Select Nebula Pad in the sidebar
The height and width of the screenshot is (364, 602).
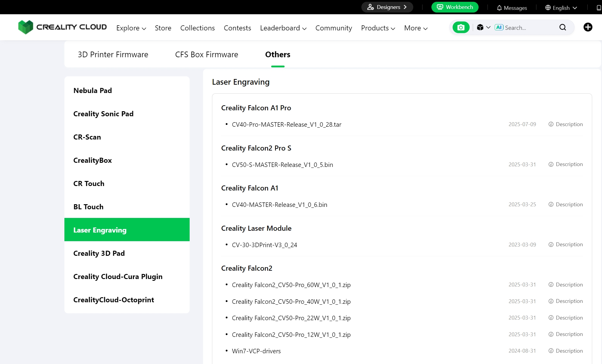127,91
